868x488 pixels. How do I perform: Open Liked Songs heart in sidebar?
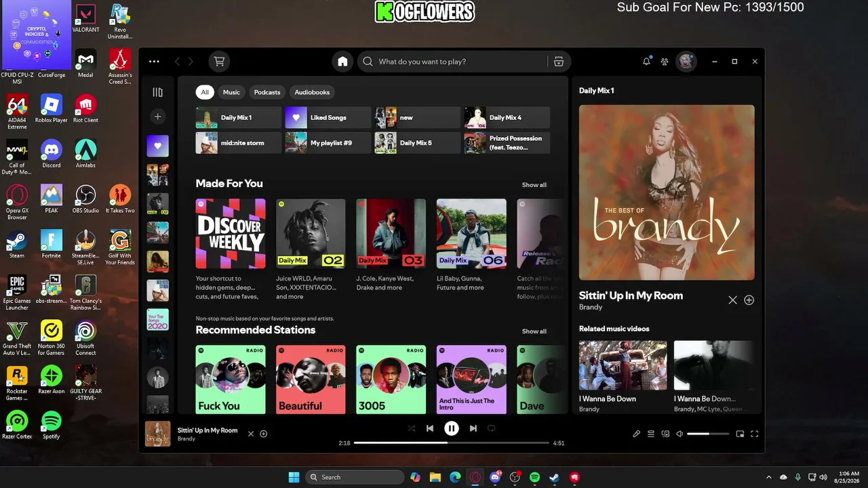[x=158, y=146]
